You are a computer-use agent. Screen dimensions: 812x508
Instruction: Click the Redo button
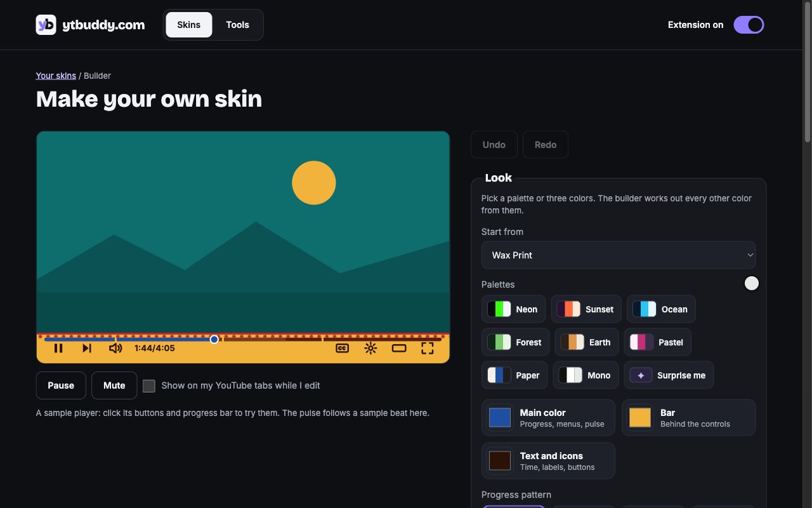tap(546, 145)
